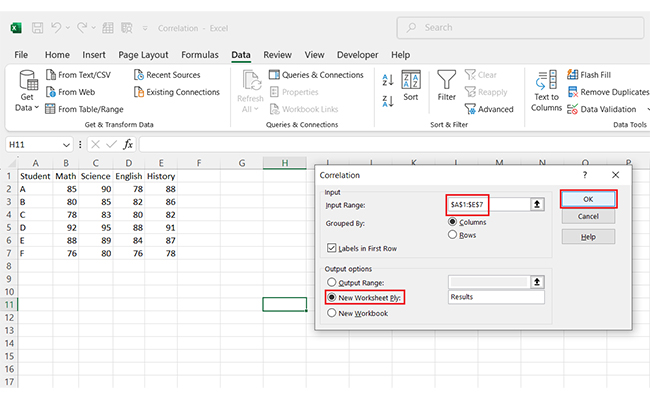
Task: Click the Output Range selector arrow button
Action: [537, 282]
